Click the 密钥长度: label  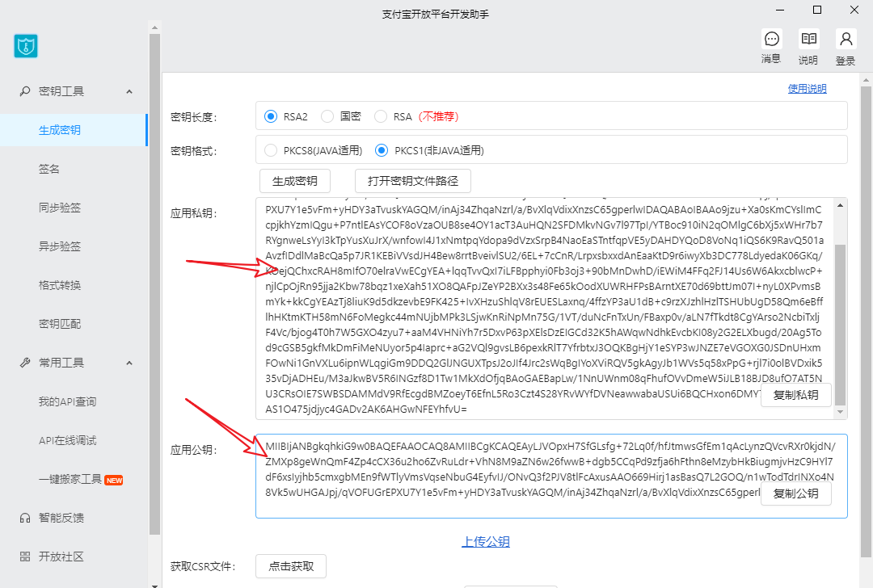tap(194, 117)
